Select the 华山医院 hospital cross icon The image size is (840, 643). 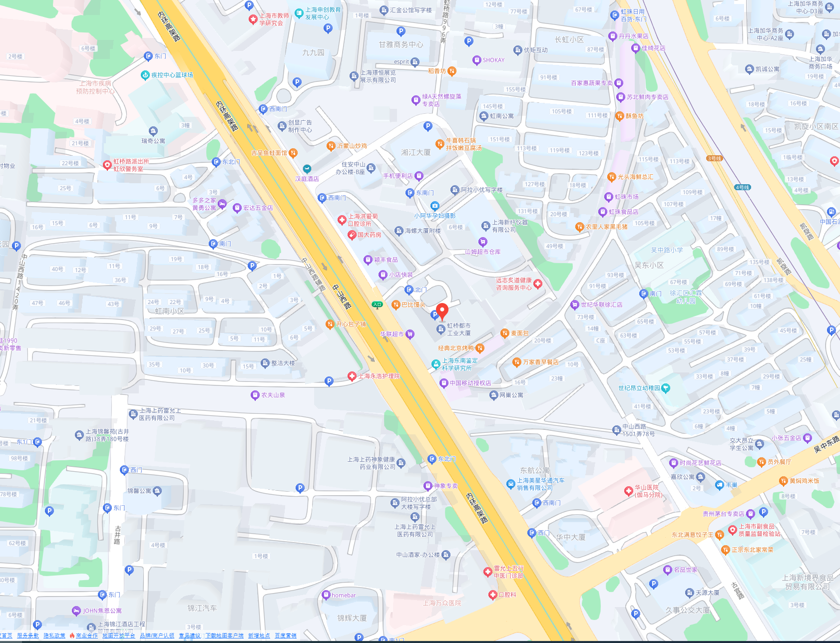629,491
